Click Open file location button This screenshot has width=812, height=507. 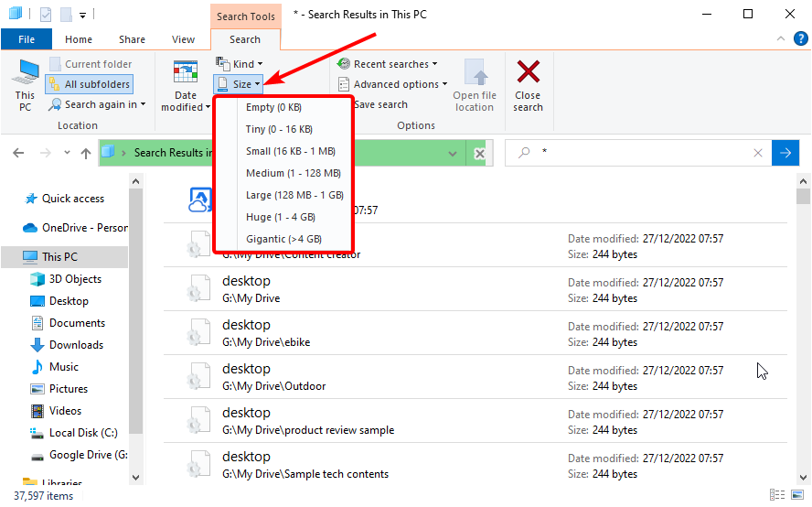pos(475,85)
